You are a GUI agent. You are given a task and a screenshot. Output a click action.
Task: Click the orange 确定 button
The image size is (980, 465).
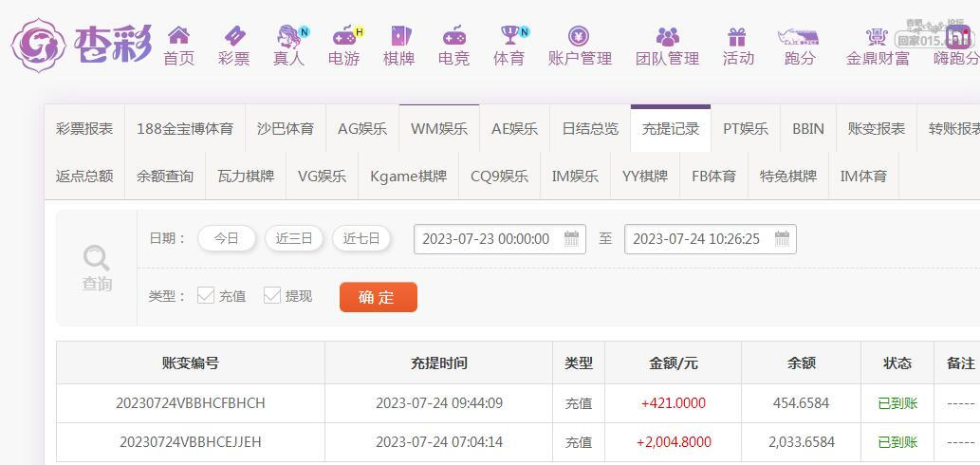[379, 297]
